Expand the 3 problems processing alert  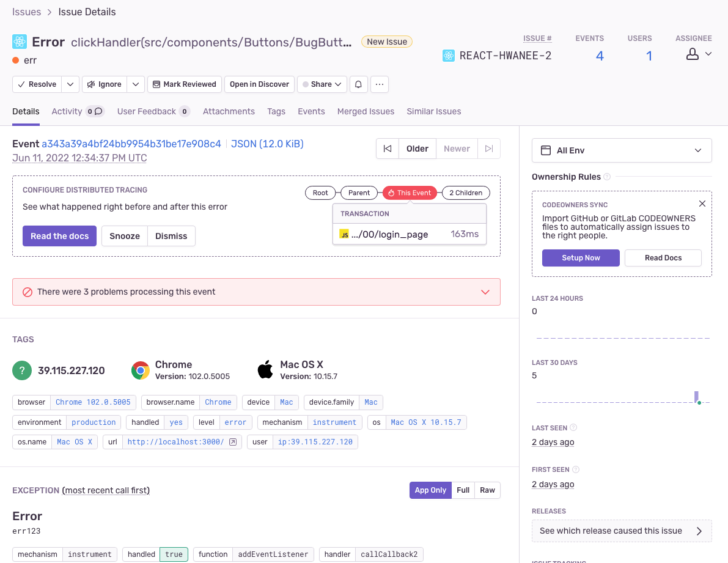[x=485, y=292]
